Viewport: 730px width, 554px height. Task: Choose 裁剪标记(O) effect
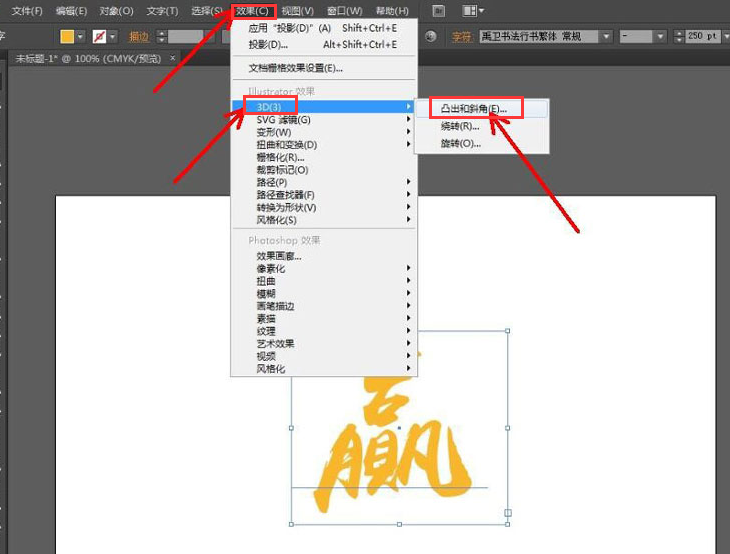pos(324,170)
